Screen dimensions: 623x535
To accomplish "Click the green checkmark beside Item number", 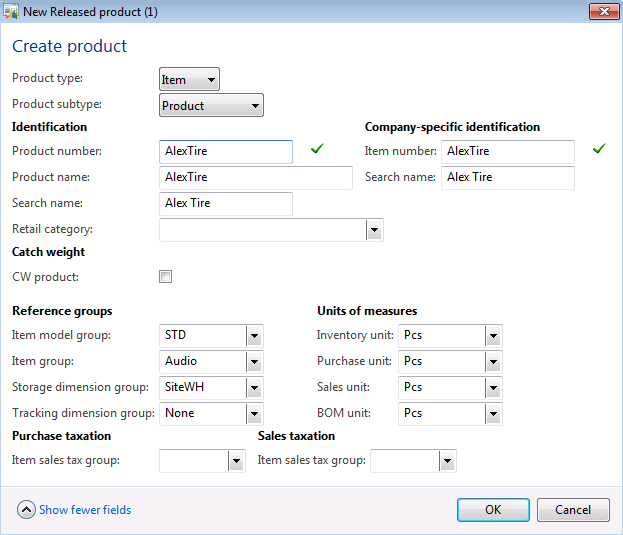I will click(599, 150).
